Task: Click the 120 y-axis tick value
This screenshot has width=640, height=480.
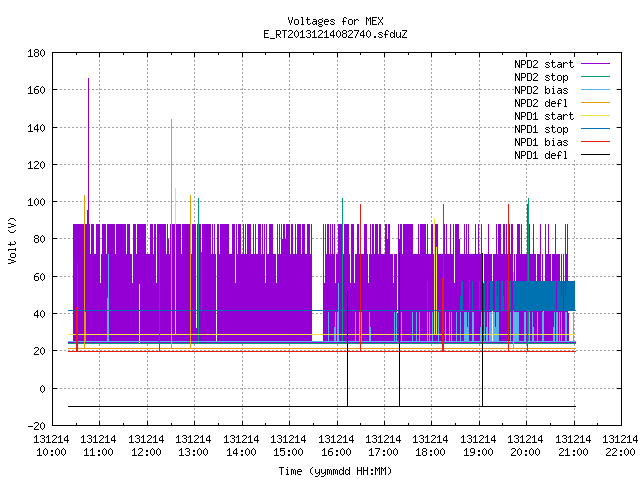Action: point(36,165)
